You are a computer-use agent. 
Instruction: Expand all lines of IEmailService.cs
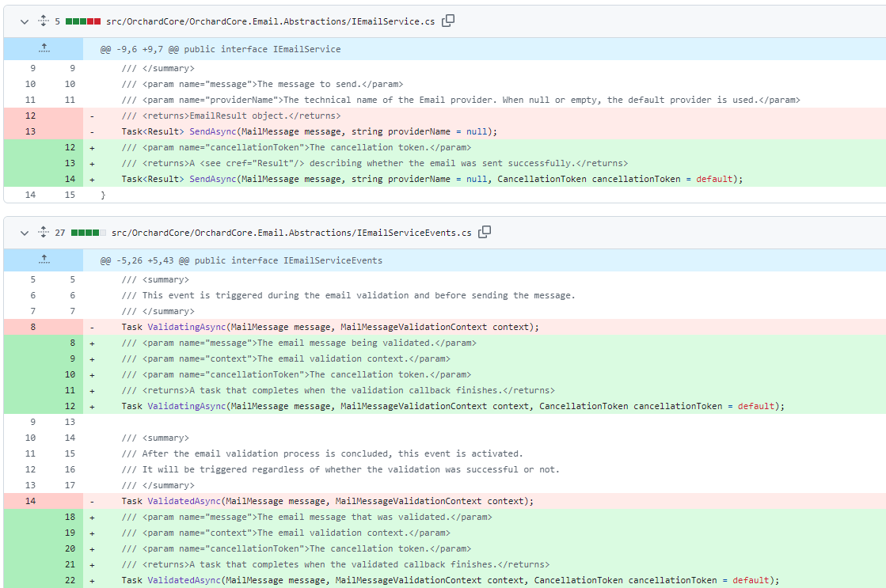44,21
